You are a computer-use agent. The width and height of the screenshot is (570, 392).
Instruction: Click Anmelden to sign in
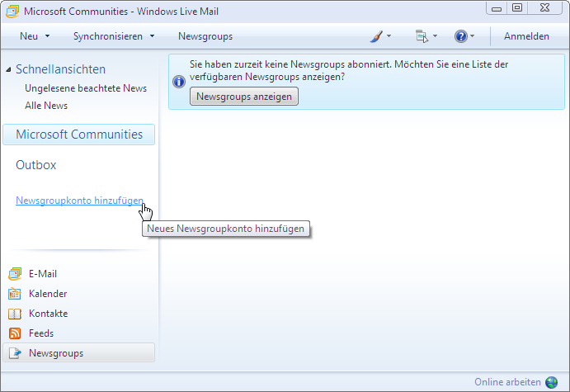tap(526, 36)
